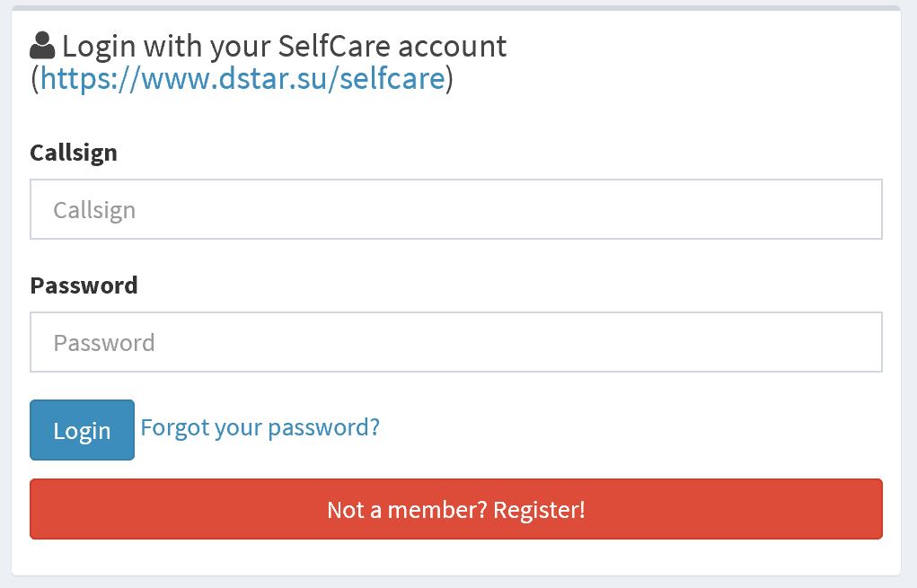Select the Login with your SelfCare account heading

tap(284, 47)
